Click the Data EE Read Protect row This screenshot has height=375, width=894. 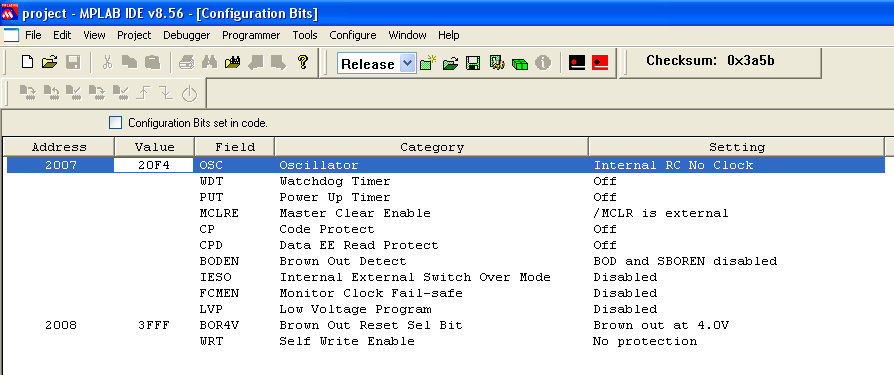point(446,245)
